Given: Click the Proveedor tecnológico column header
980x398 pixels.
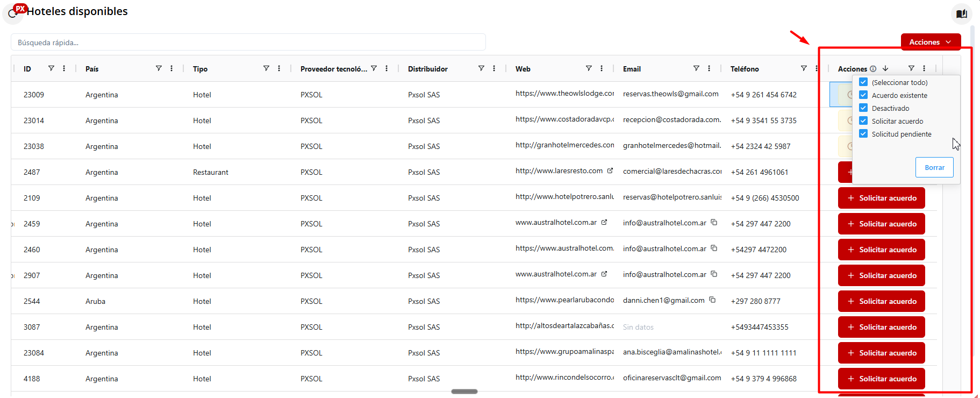Looking at the screenshot, I should pyautogui.click(x=333, y=69).
